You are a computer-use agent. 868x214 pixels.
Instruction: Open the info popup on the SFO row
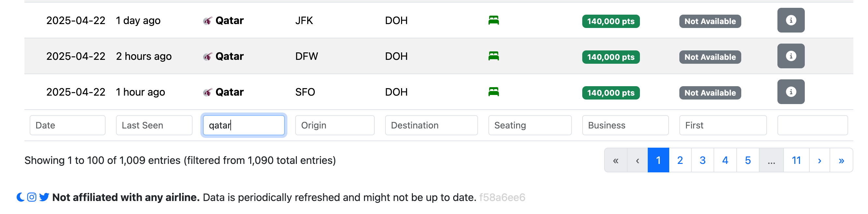[x=791, y=91]
